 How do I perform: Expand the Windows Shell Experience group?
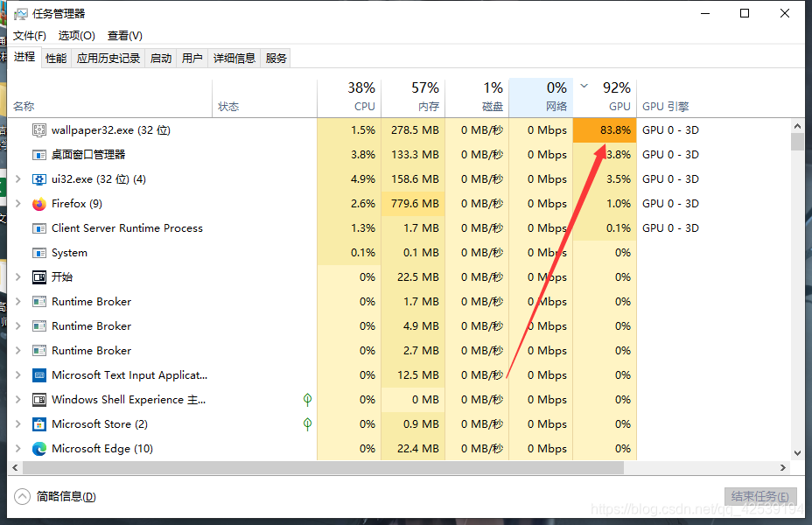pos(18,400)
